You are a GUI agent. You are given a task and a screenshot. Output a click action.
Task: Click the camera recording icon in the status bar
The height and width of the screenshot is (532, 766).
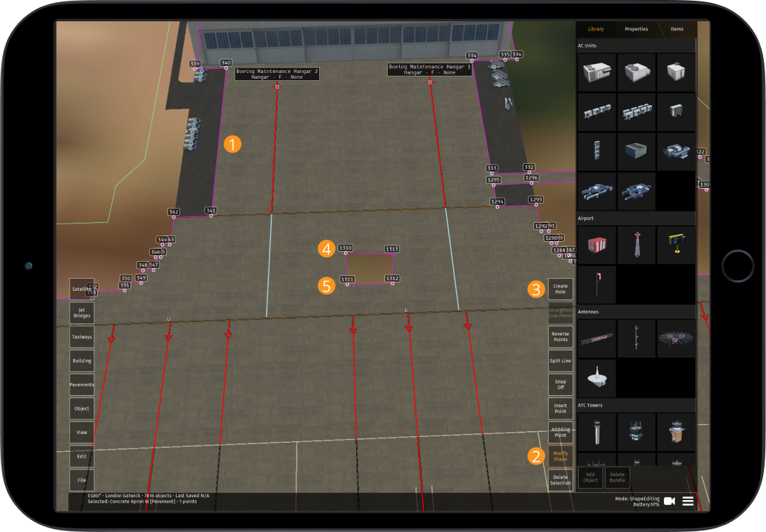coord(668,501)
